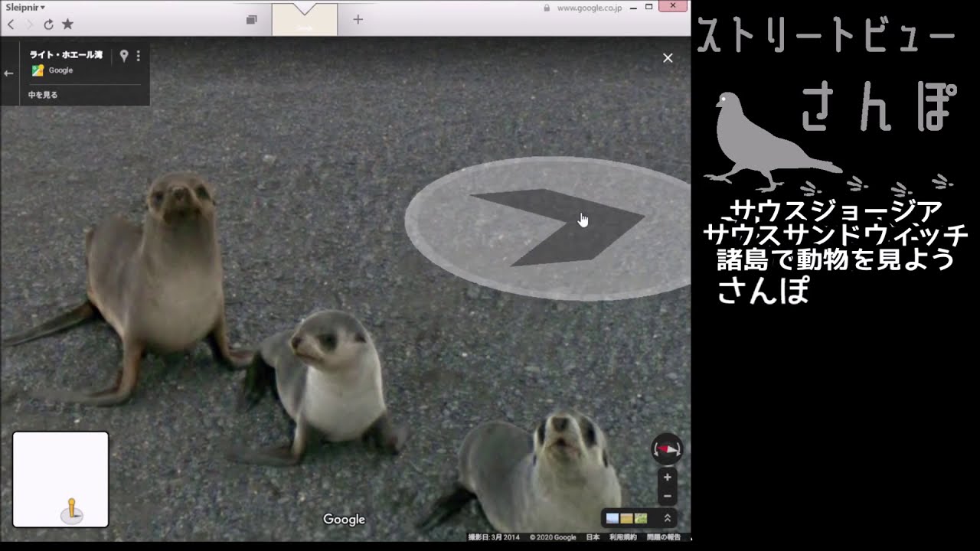Click the 日本 region link
Screen dimensions: 980x551
tap(593, 537)
